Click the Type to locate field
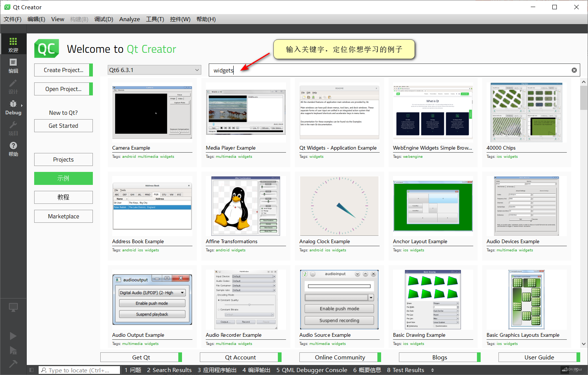The height and width of the screenshot is (375, 588). click(79, 370)
